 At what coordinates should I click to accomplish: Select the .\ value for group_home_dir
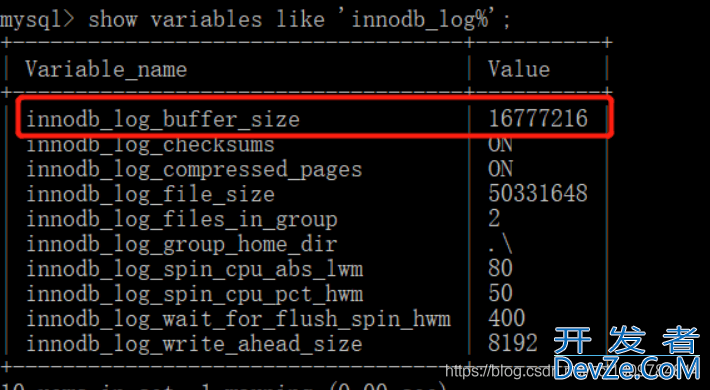[500, 245]
